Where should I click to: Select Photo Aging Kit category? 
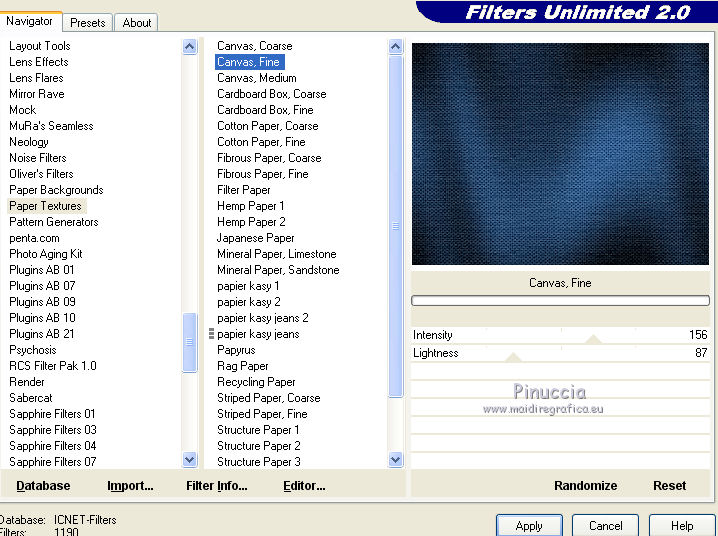[x=45, y=254]
